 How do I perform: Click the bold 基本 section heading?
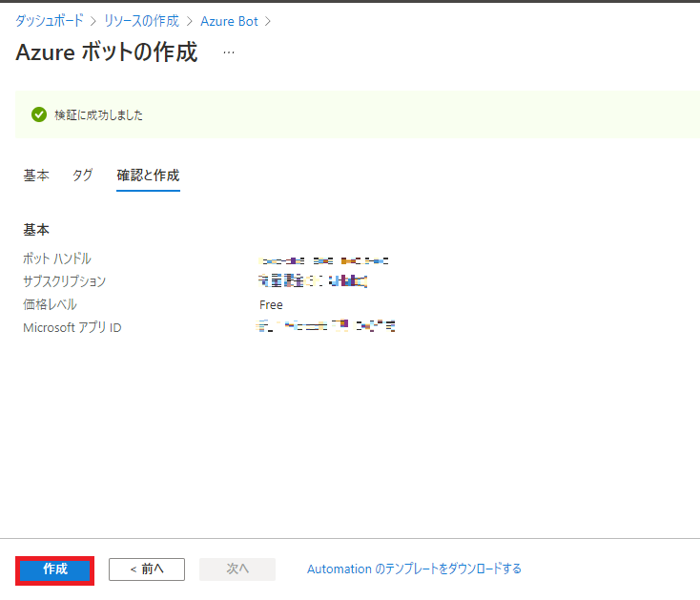[36, 230]
